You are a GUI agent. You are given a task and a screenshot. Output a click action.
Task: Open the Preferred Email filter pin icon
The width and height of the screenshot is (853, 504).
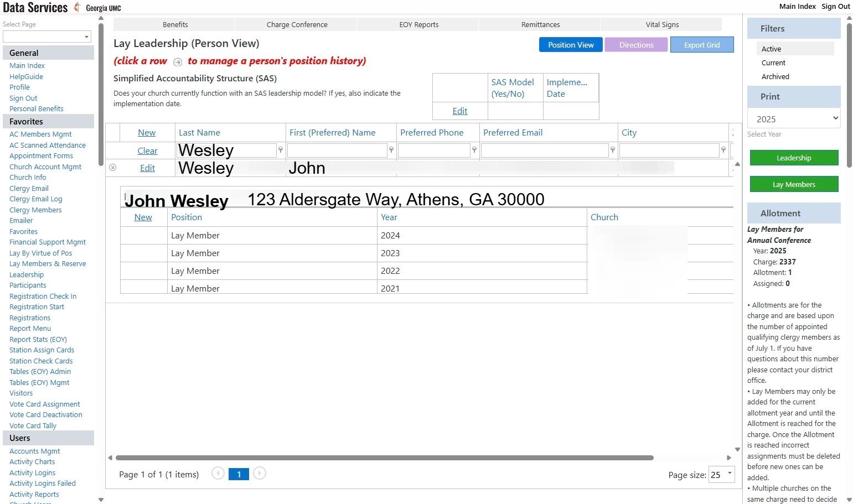click(x=613, y=150)
